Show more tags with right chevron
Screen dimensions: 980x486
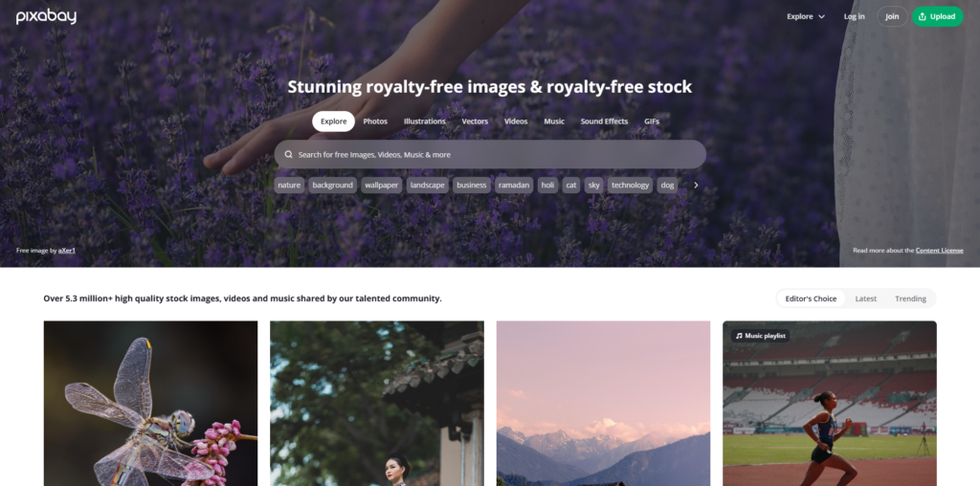coord(696,185)
